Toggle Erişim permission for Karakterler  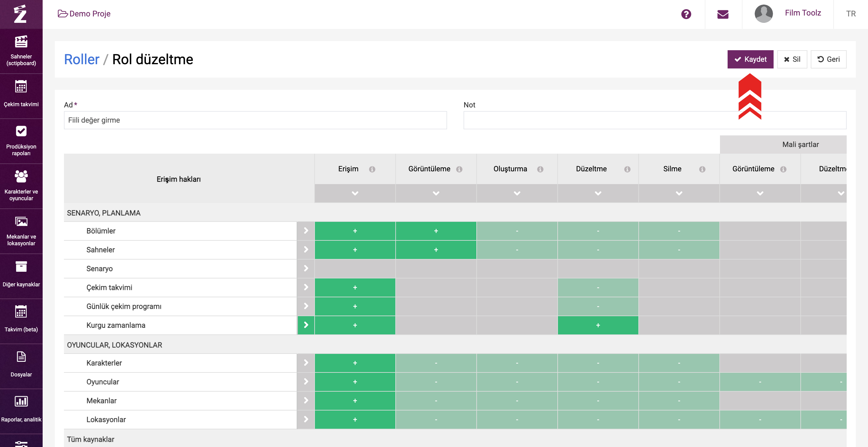click(x=355, y=363)
